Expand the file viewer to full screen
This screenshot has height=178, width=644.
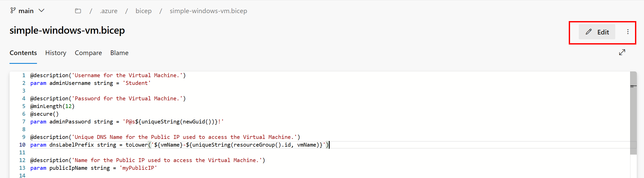pos(622,52)
